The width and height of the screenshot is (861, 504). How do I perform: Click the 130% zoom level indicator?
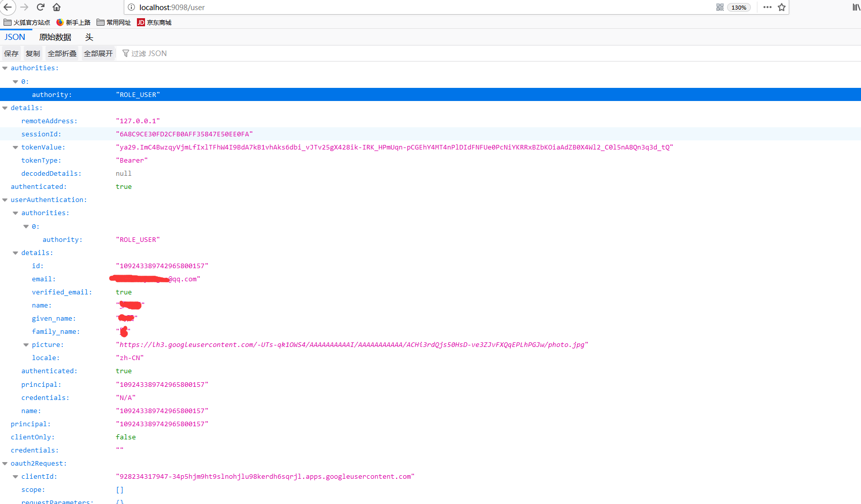click(738, 7)
